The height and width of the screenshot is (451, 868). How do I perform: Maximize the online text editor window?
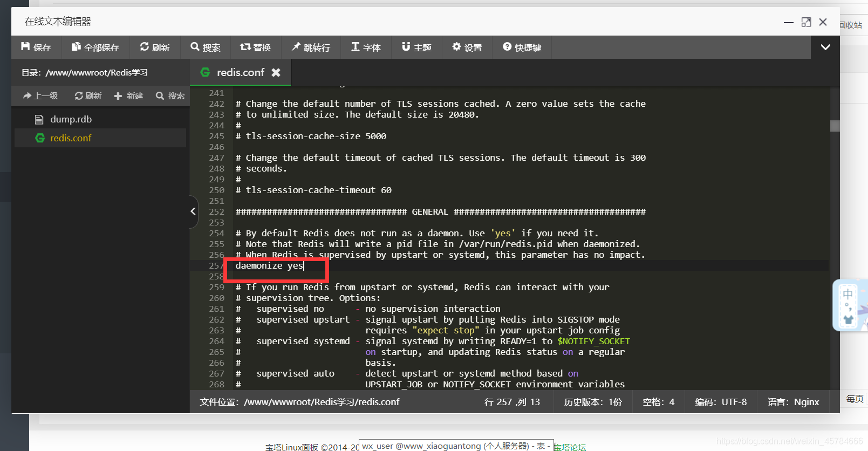[x=806, y=22]
